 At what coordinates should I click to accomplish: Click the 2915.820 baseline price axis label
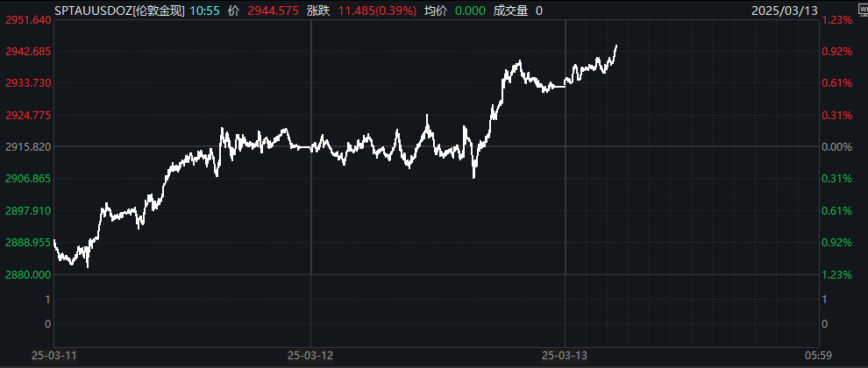pos(28,146)
